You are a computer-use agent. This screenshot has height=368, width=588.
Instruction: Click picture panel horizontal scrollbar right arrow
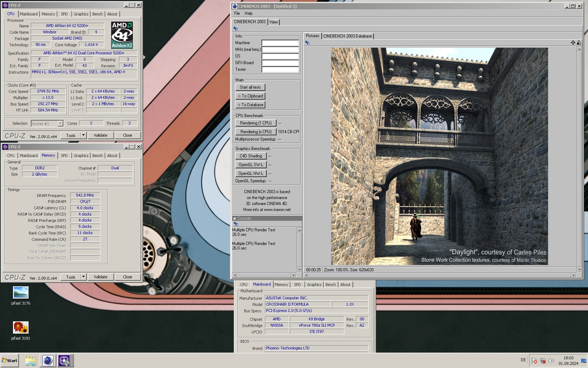pyautogui.click(x=573, y=275)
